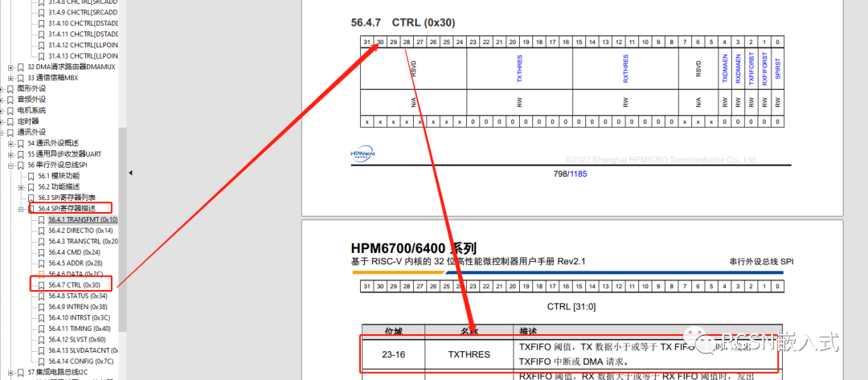Open bookmark 31.4.13 CHCTRL[LLPOIN
The image size is (868, 380).
tap(83, 56)
